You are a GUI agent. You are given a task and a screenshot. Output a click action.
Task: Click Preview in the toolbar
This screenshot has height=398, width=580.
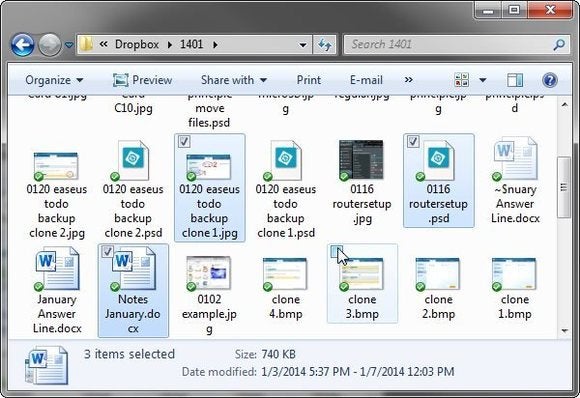click(x=142, y=80)
